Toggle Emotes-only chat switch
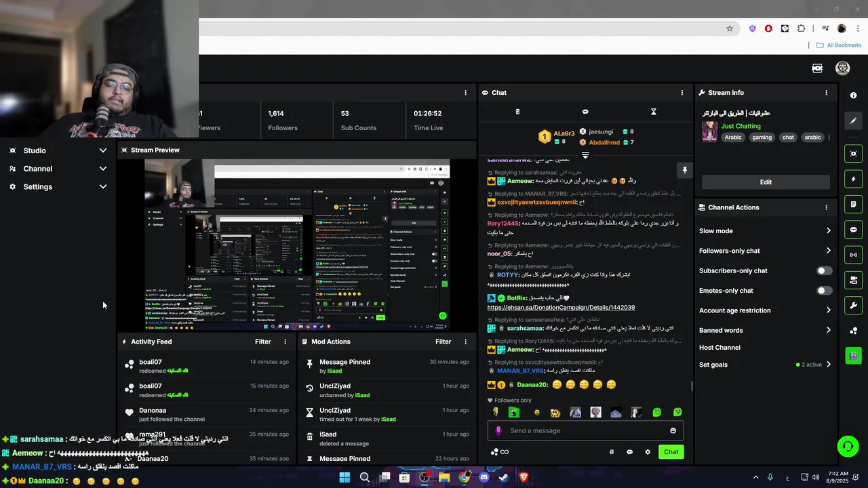This screenshot has height=488, width=868. tap(824, 291)
